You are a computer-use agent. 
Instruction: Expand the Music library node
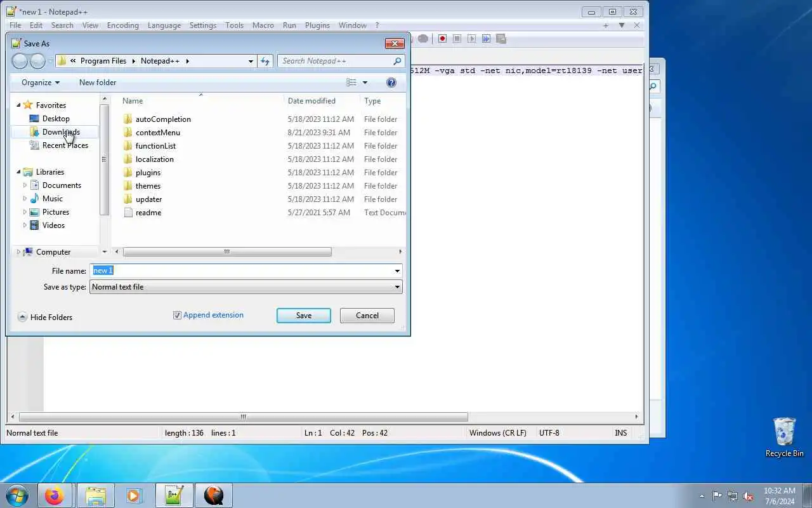pos(25,199)
